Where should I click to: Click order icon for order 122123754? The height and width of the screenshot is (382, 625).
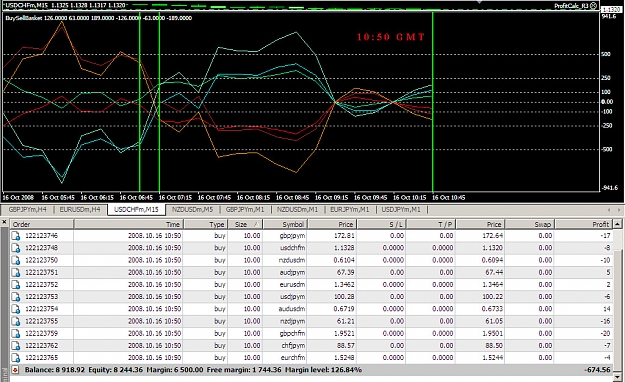pyautogui.click(x=16, y=309)
